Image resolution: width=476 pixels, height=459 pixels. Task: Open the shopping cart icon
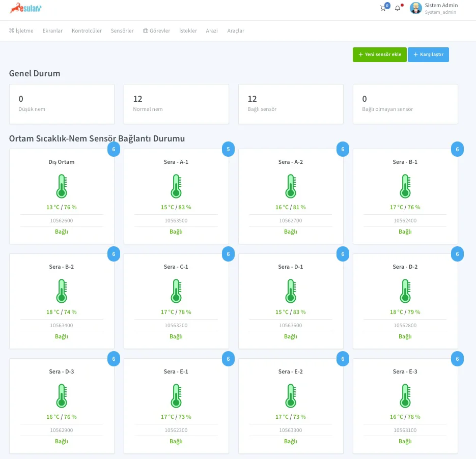tap(383, 9)
